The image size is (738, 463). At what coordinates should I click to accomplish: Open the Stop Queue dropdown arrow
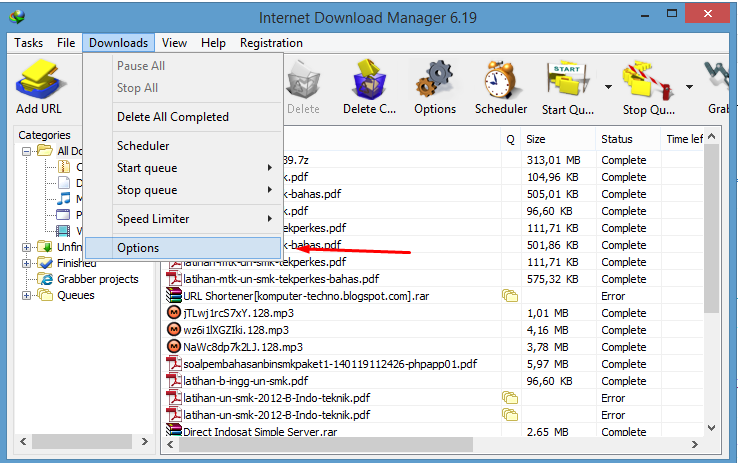689,87
